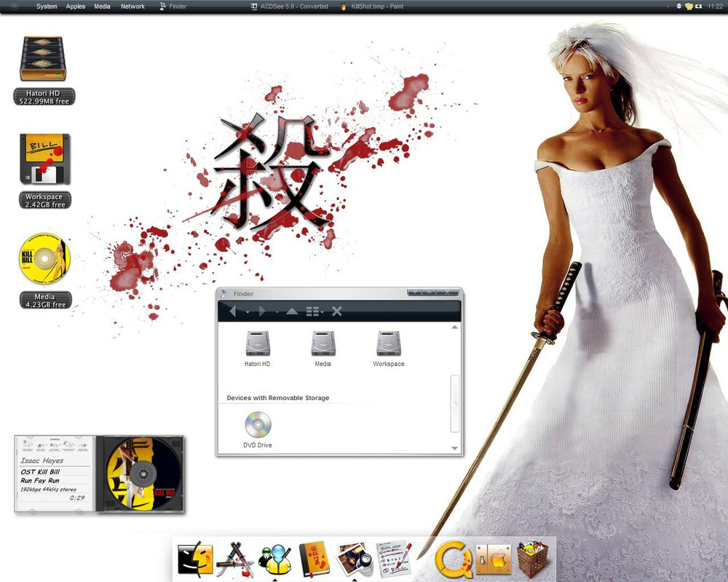Select the Hatori HD desktop drive icon

click(x=43, y=59)
